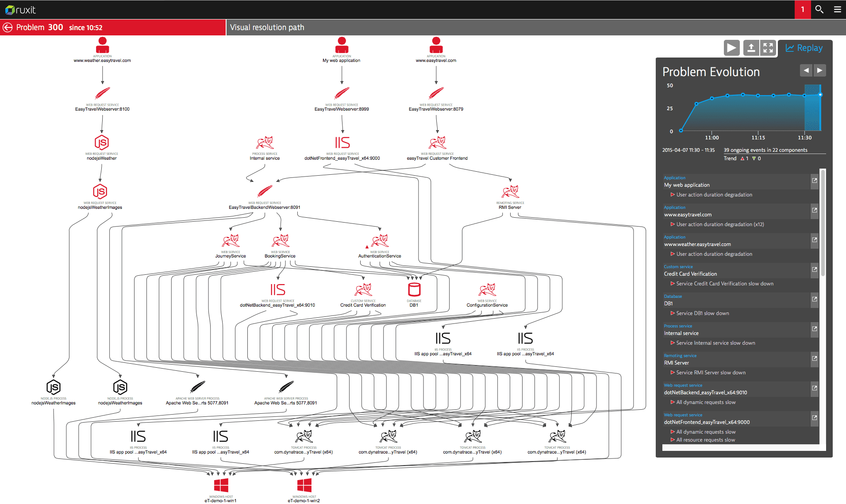Click leftmost com.dynatrace Tomcat process icon
846x504 pixels.
[304, 437]
